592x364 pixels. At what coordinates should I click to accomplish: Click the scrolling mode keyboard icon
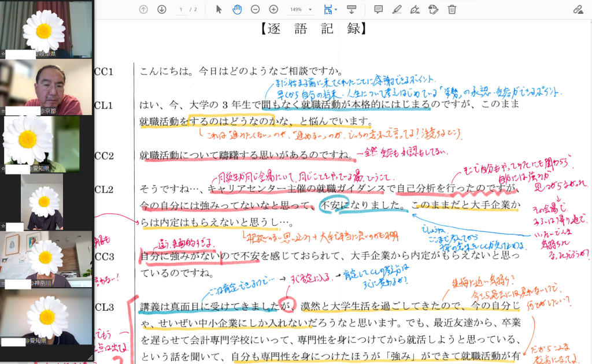[x=351, y=9]
